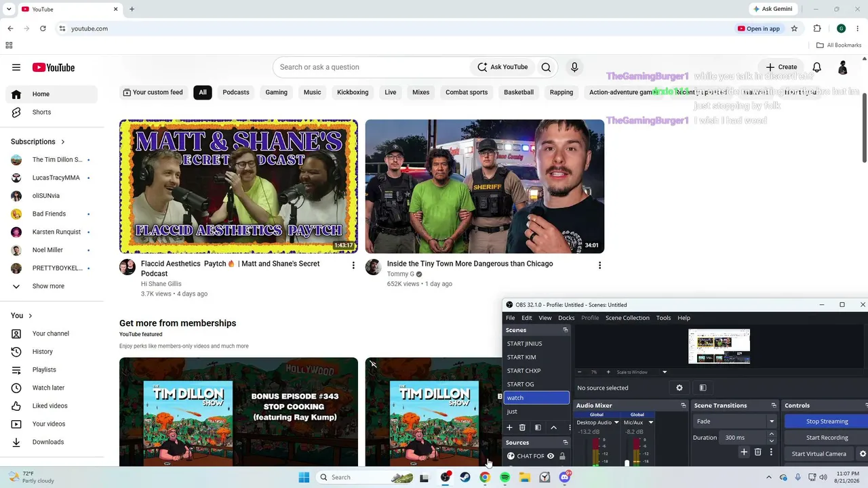Screen dimensions: 868x488
Task: Open Hi Shane Gillis channel link
Action: pyautogui.click(x=161, y=284)
